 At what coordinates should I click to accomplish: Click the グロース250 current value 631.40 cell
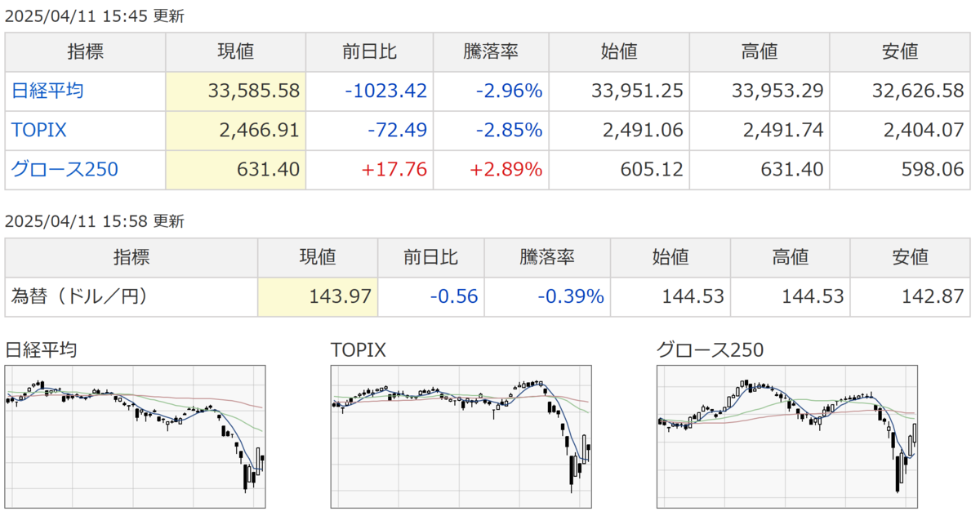pyautogui.click(x=235, y=170)
